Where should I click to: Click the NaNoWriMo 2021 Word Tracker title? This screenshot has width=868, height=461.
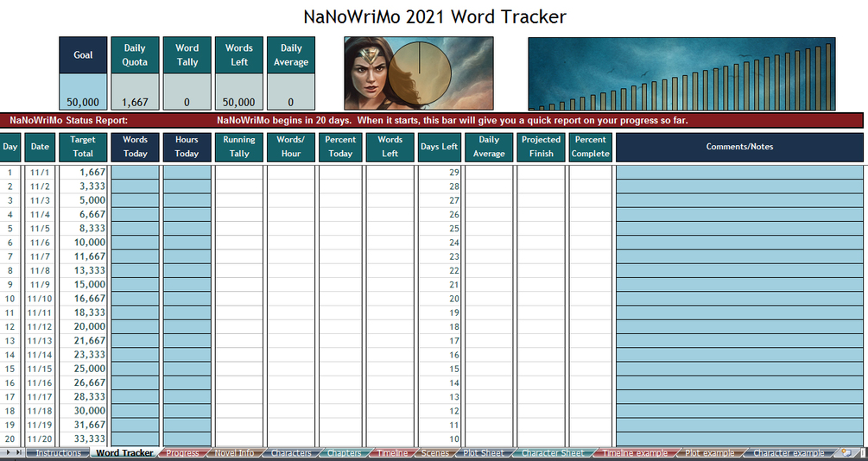point(434,16)
